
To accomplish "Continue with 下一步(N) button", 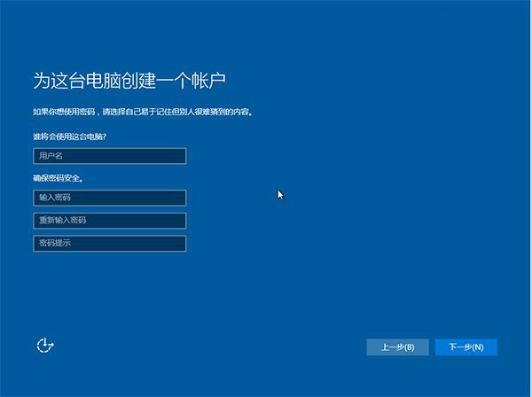I will pyautogui.click(x=466, y=347).
